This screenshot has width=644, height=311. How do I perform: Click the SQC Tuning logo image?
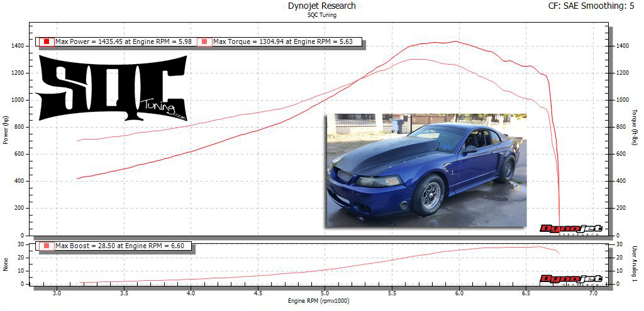pos(111,88)
